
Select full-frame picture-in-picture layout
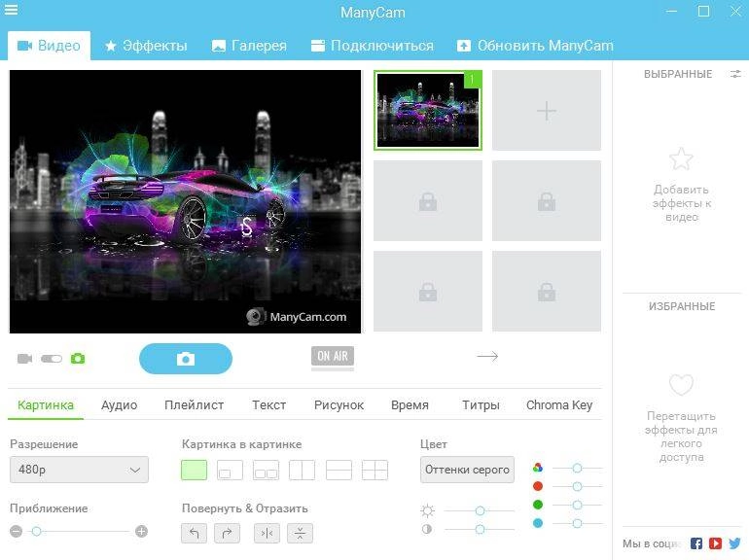point(194,471)
